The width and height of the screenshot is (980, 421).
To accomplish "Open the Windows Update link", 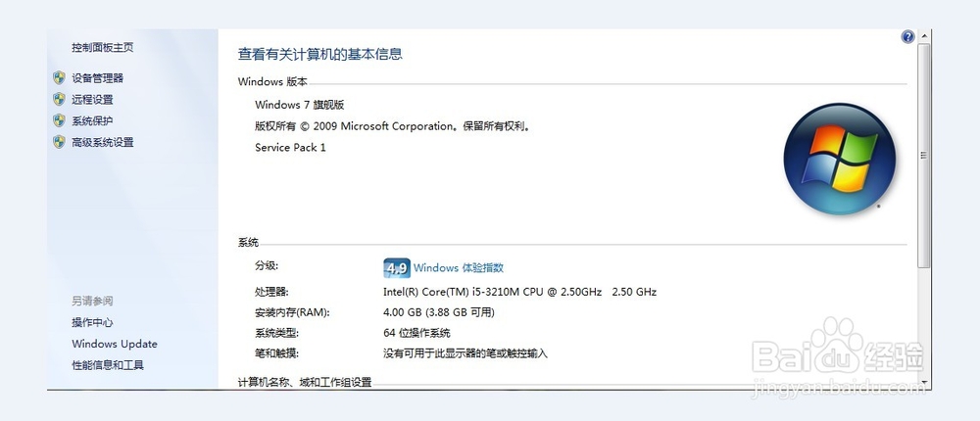I will (114, 344).
